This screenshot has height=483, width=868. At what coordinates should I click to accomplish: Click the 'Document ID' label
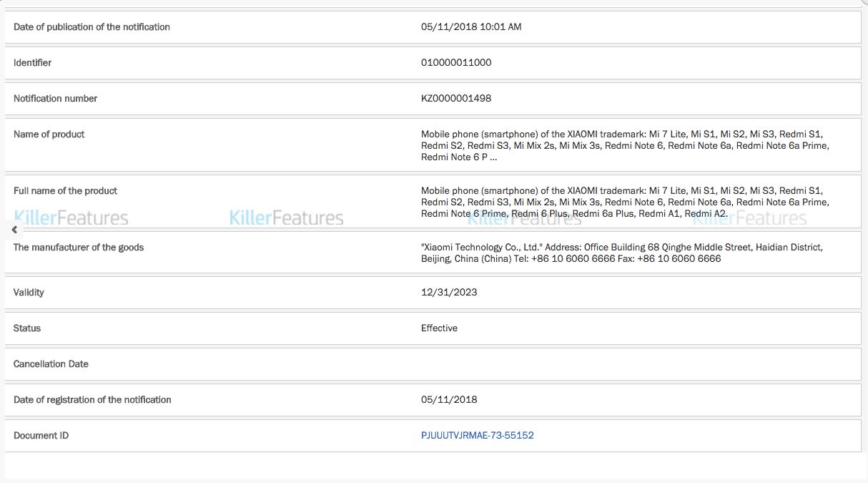[41, 435]
